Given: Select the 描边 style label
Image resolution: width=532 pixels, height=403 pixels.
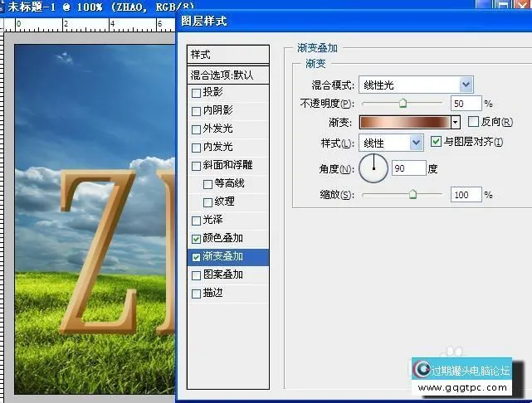Looking at the screenshot, I should click(212, 293).
